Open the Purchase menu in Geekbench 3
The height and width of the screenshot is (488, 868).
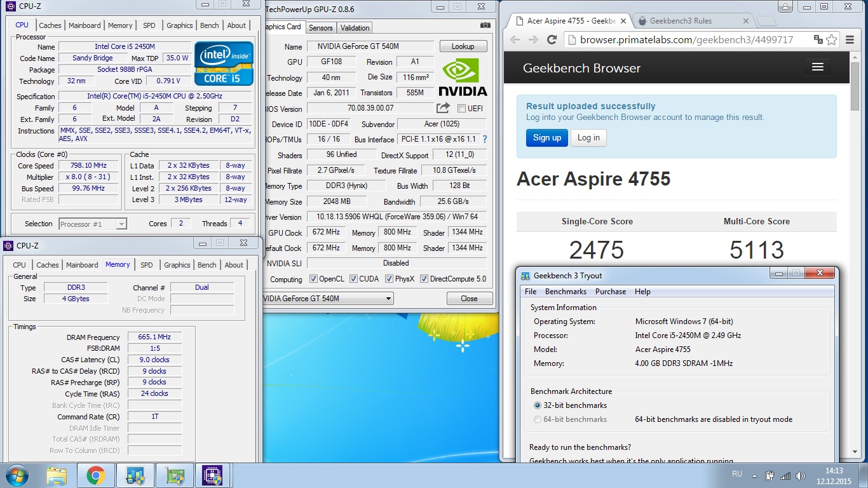611,292
